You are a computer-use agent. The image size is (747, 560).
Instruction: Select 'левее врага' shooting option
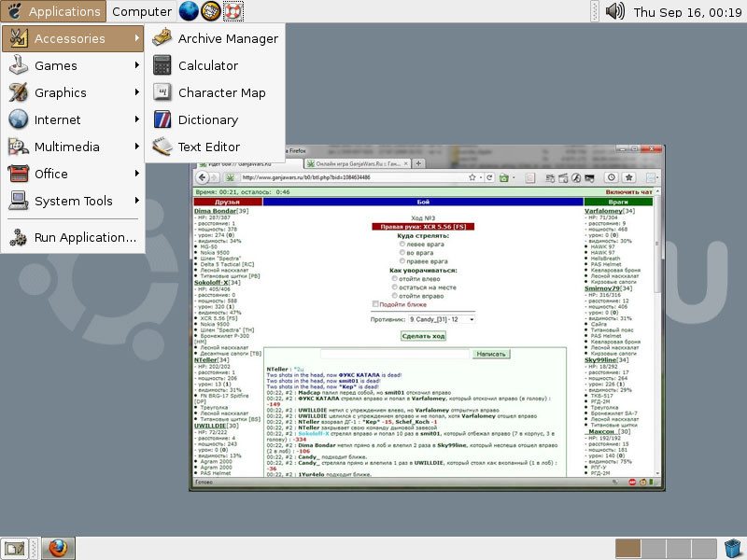[x=402, y=244]
